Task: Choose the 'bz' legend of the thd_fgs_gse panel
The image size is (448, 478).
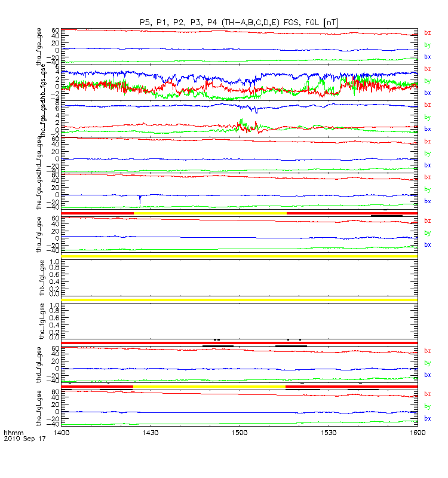Action: 427,141
